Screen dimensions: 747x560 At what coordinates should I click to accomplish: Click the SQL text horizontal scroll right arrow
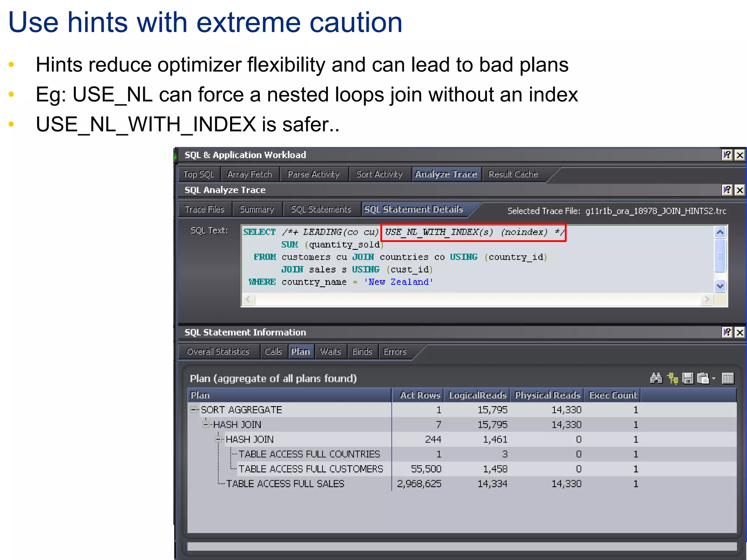pyautogui.click(x=707, y=299)
